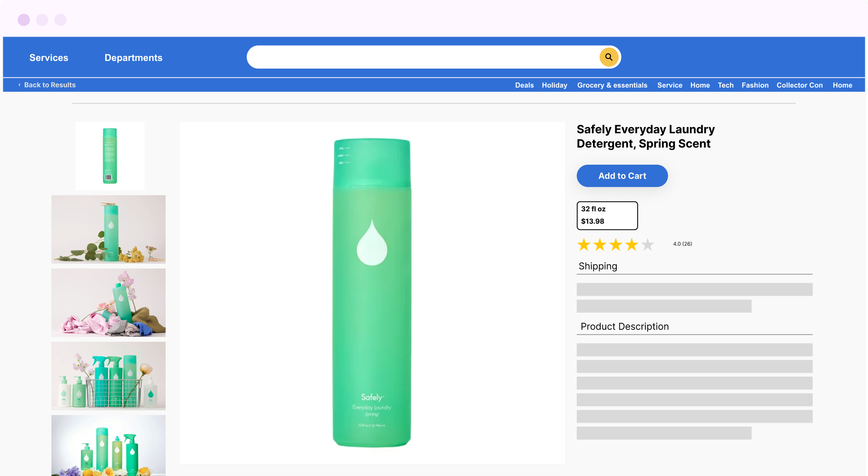This screenshot has width=868, height=476.
Task: Select the thumbnail with bottle and eucalyptus
Action: [x=108, y=229]
